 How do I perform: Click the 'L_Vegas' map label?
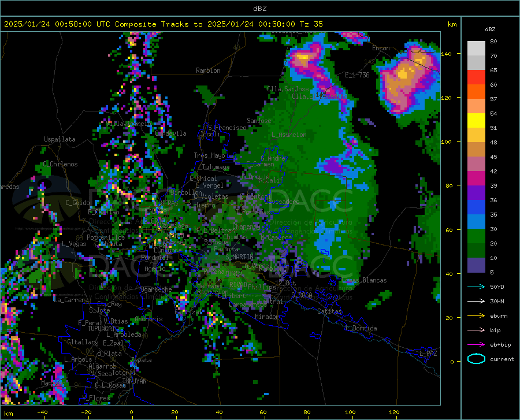click(74, 244)
